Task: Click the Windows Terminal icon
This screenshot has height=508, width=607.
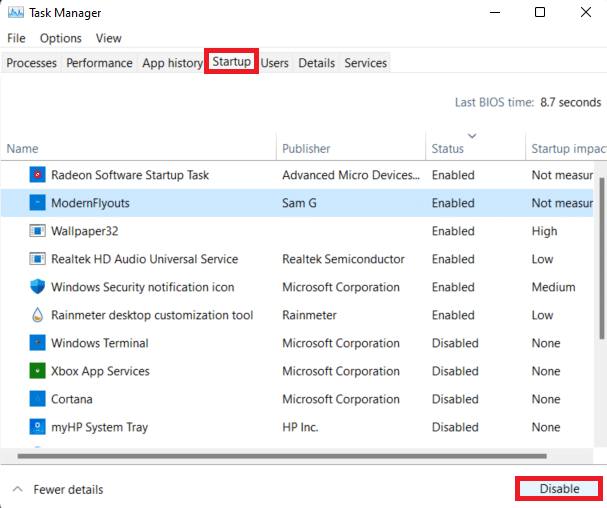Action: [37, 343]
